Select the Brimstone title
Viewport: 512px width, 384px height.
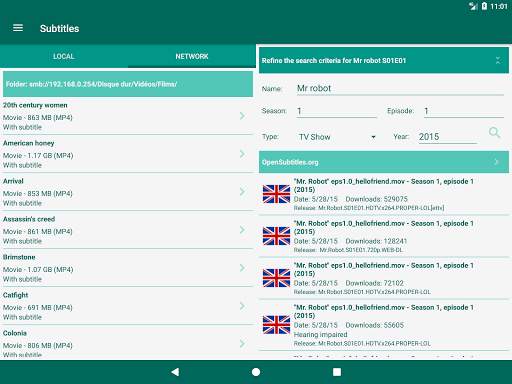19,257
